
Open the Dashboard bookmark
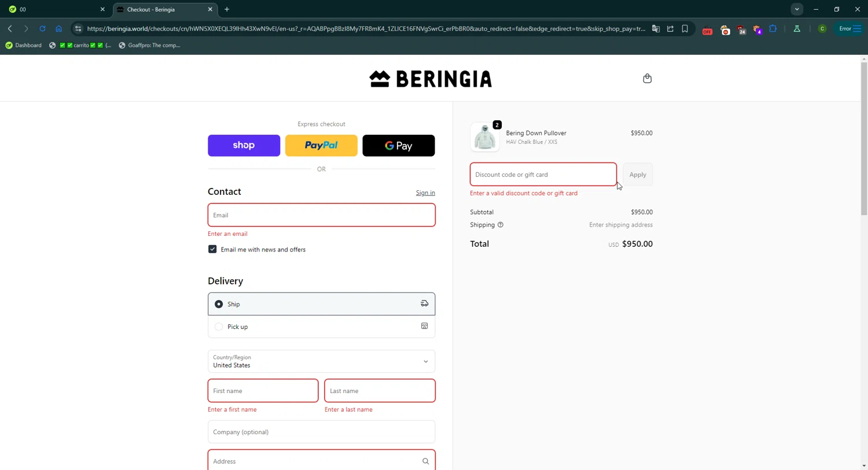tap(24, 45)
